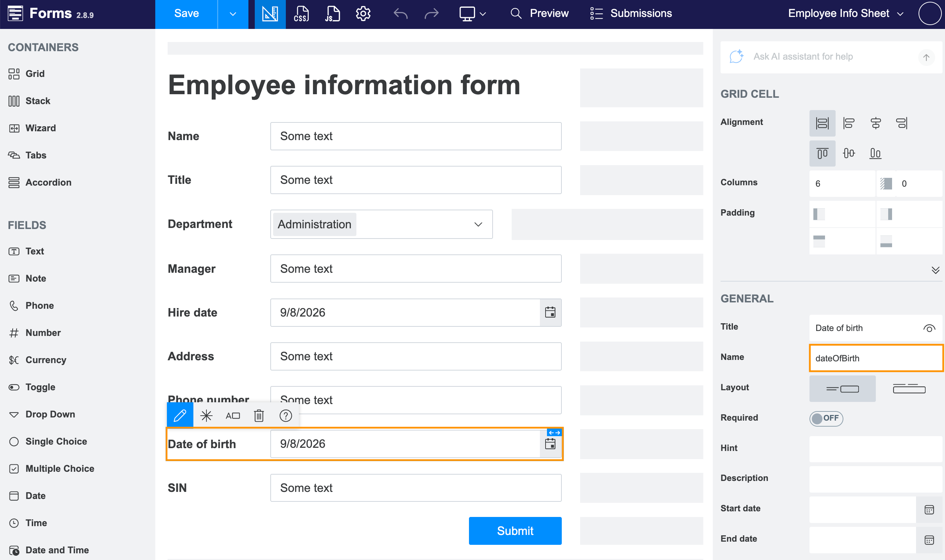Click the edit pencil icon on field toolbar

180,415
